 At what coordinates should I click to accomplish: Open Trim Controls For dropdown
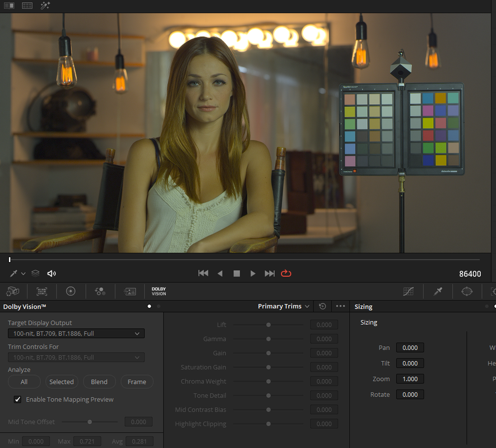point(76,358)
